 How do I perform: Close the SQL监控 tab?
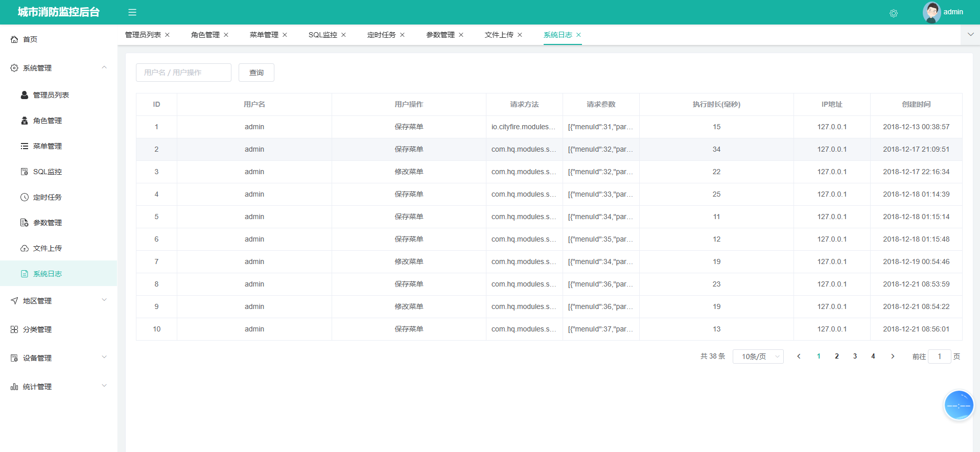pos(343,35)
